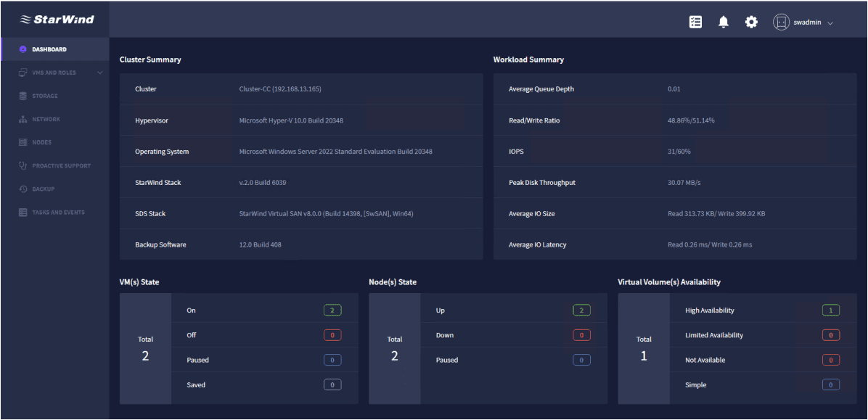Click the swadmin user avatar

tap(780, 22)
